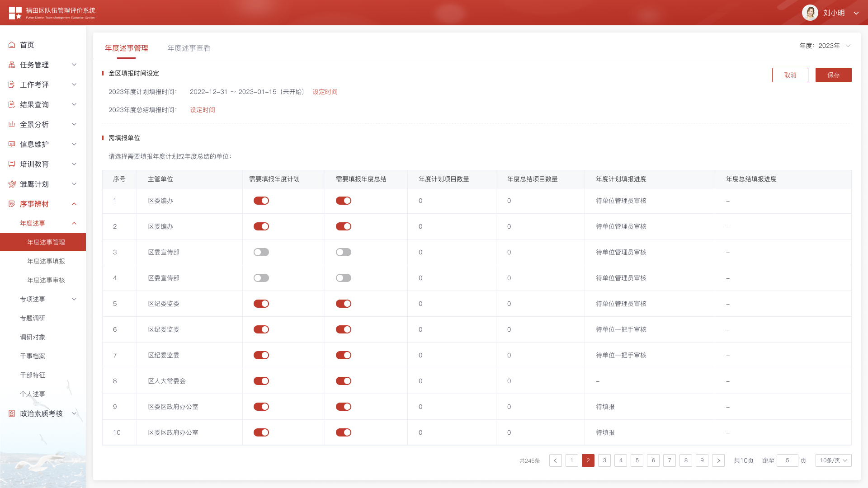Expand the 结果查询 menu chevron
This screenshot has height=488, width=868.
[x=74, y=104]
